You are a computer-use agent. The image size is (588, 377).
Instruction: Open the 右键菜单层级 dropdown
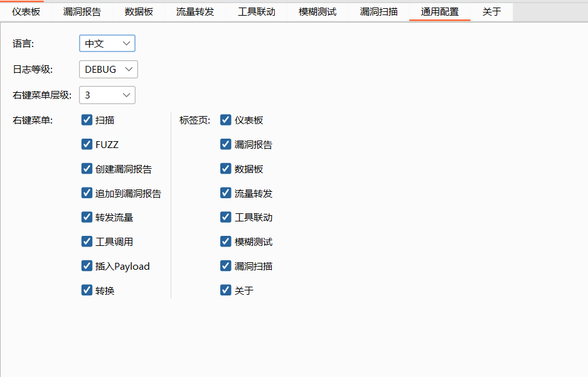click(x=106, y=95)
